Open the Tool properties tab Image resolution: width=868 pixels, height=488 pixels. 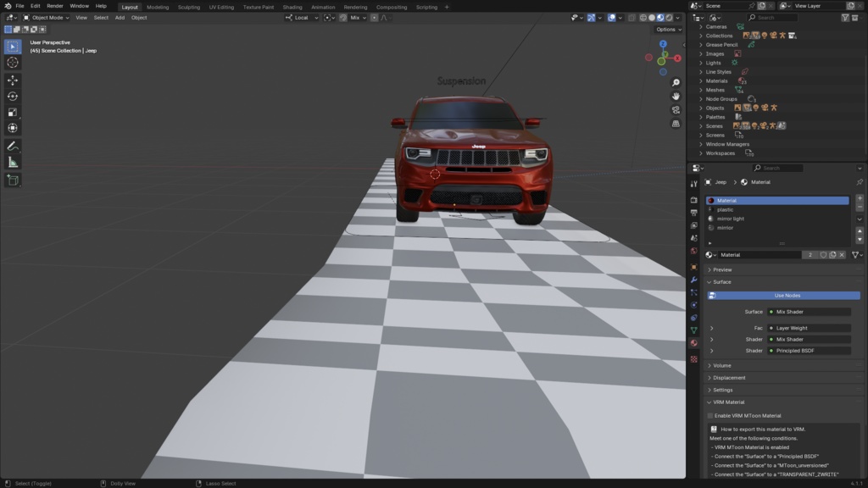[693, 184]
